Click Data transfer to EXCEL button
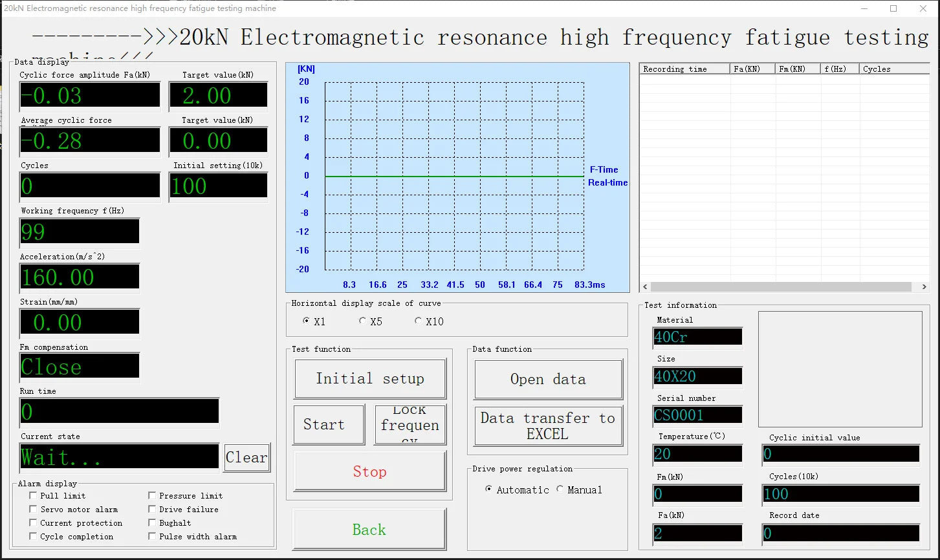The width and height of the screenshot is (940, 560). (x=547, y=426)
